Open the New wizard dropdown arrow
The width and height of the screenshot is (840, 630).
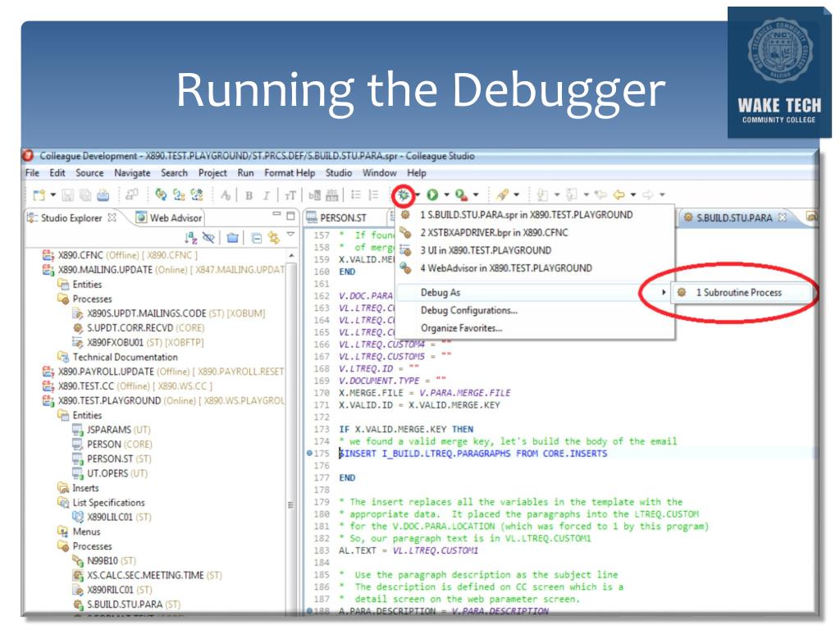53,195
